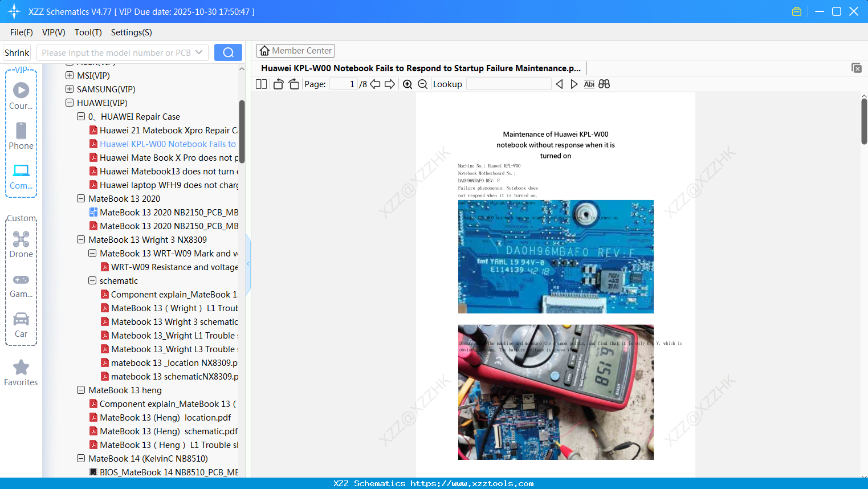
Task: Open the yellow toolbox icon in title bar
Action: pyautogui.click(x=797, y=11)
